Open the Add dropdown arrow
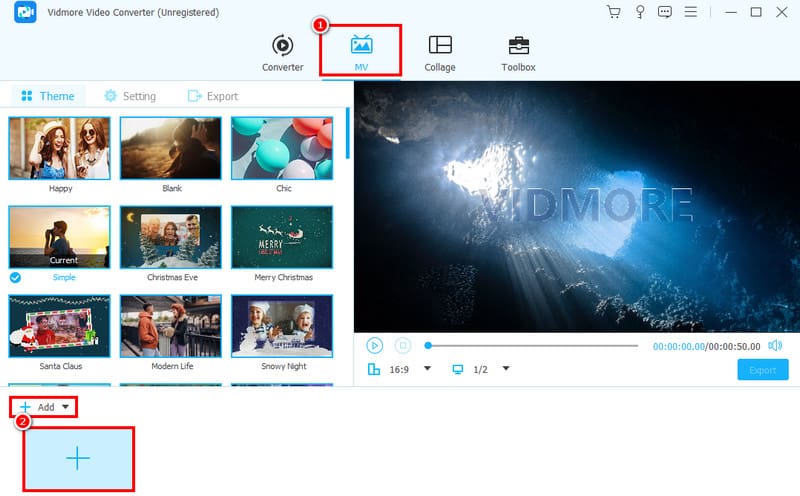The width and height of the screenshot is (800, 496). 65,407
